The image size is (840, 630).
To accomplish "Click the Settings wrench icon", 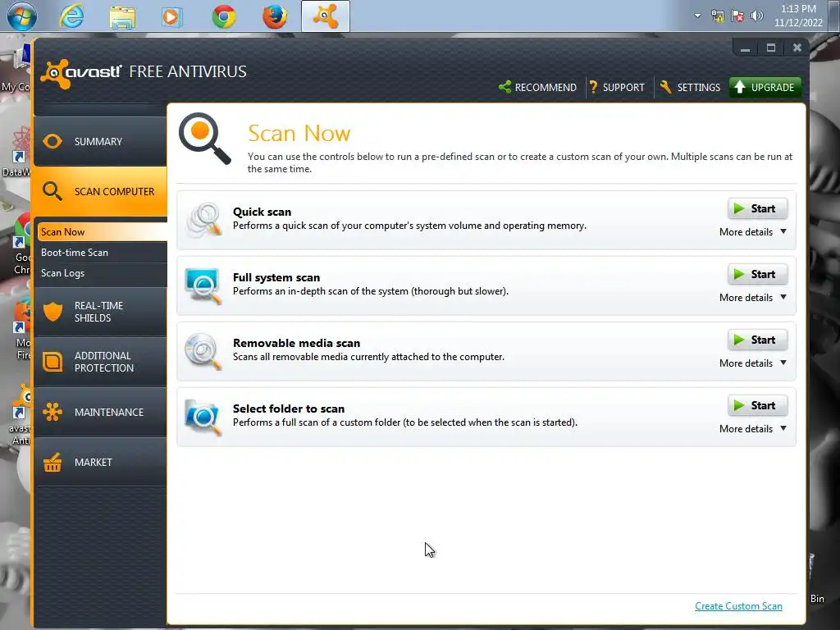I will [666, 87].
